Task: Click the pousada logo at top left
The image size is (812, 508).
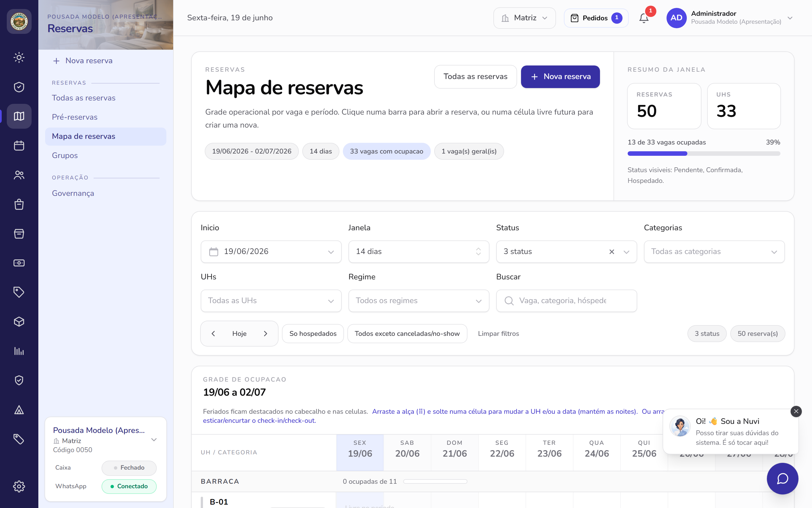Action: click(19, 21)
